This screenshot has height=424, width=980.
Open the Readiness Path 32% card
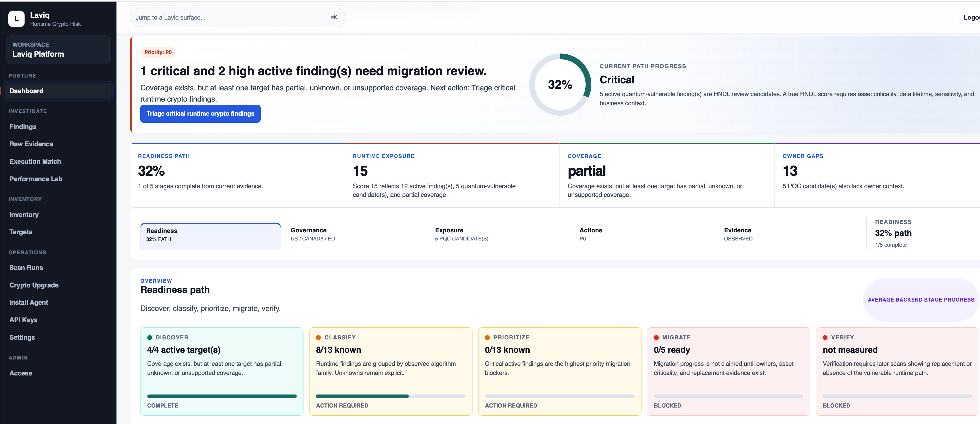237,175
